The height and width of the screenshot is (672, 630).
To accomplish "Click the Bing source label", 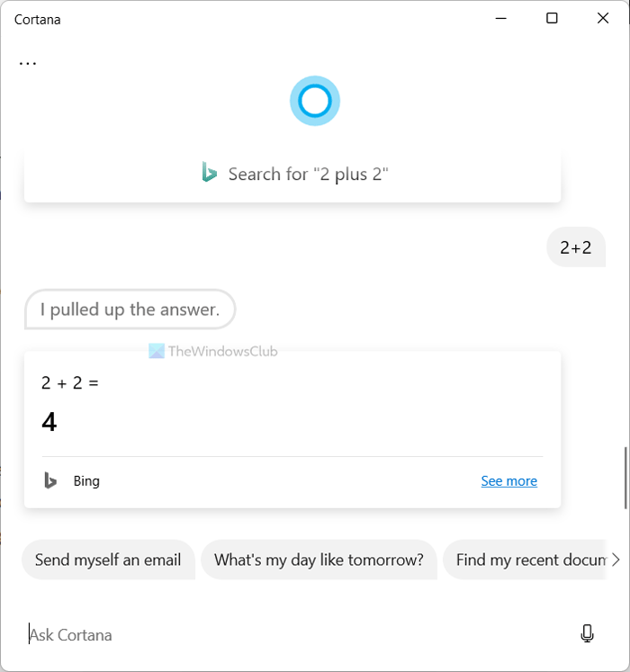I will click(86, 481).
